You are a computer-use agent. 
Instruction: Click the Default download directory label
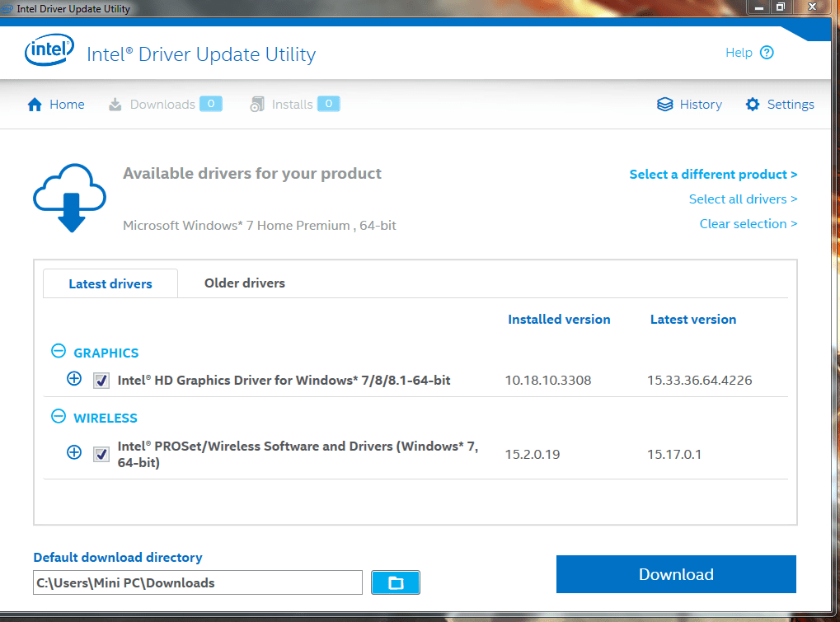[118, 557]
